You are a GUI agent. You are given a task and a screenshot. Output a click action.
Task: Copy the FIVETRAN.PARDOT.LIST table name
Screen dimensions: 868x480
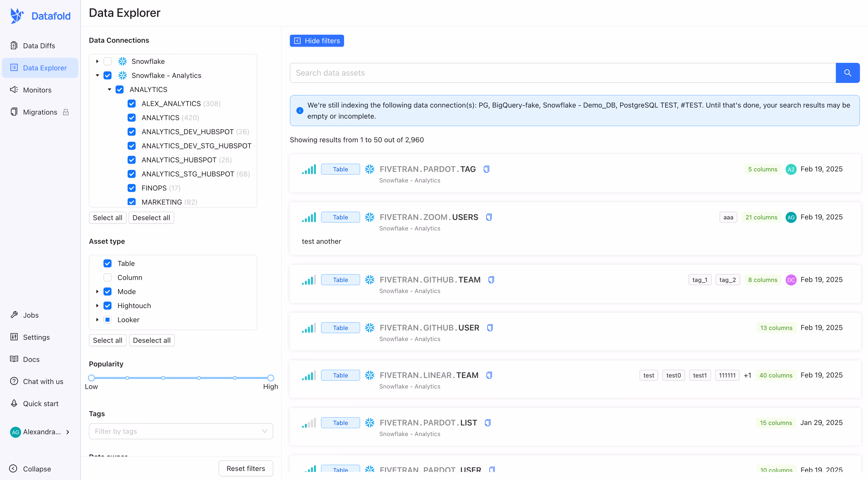click(487, 423)
